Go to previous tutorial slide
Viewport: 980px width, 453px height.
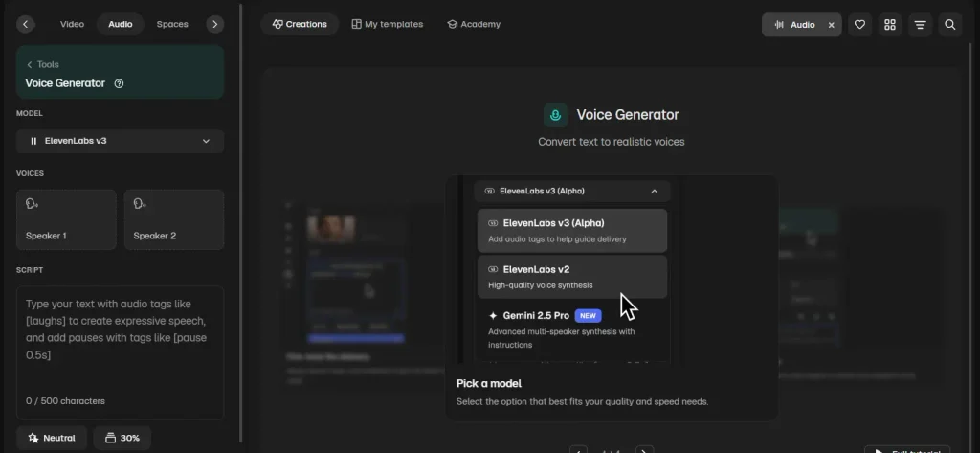[579, 450]
